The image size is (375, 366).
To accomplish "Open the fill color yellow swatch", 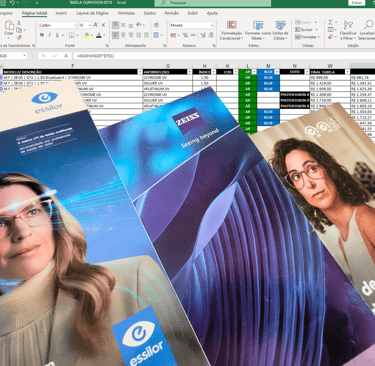I will (x=86, y=35).
